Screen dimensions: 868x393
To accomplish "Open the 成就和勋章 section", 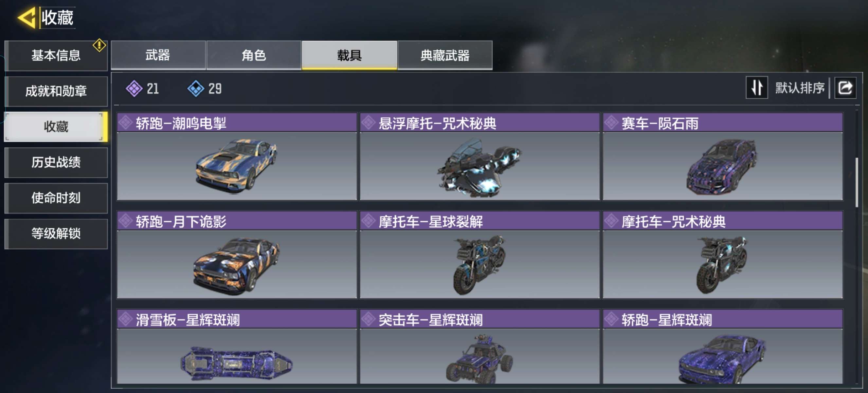I will pyautogui.click(x=56, y=91).
